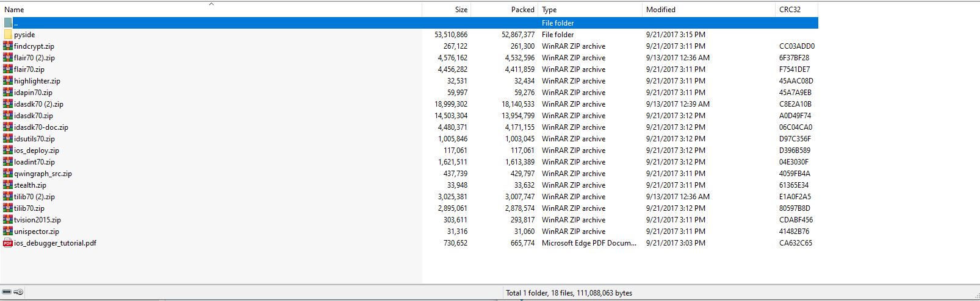Click the findcrypt.zip archive icon
Screen dimensions: 980x301
click(8, 46)
